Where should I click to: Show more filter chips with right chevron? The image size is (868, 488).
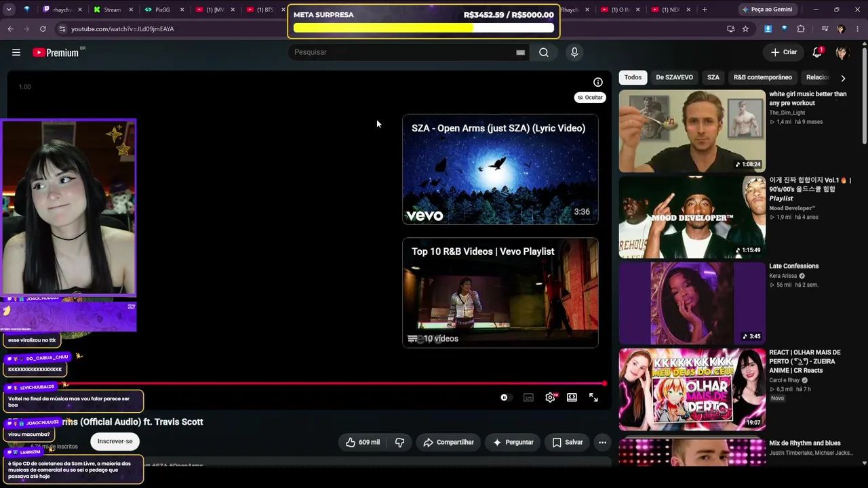(x=843, y=78)
